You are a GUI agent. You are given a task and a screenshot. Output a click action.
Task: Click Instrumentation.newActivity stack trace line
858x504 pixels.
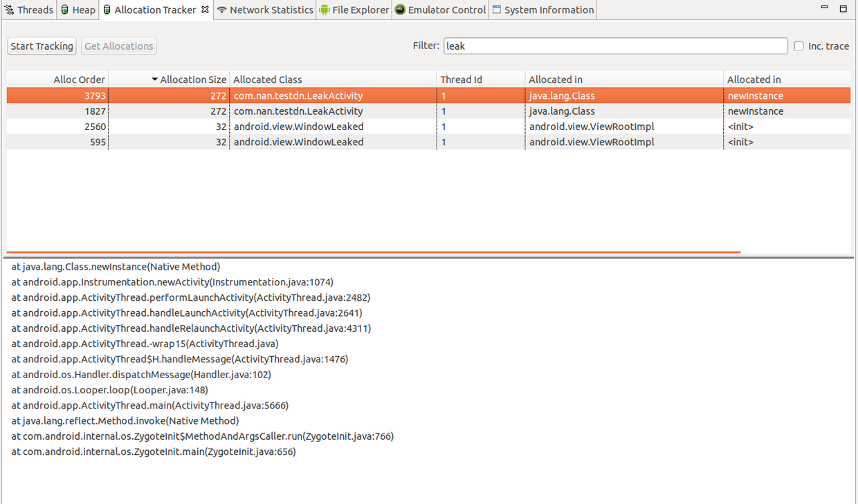point(172,282)
